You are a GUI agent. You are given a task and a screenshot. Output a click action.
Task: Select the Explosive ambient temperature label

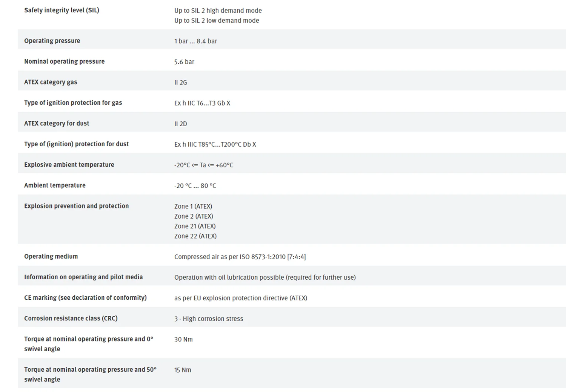(x=69, y=165)
